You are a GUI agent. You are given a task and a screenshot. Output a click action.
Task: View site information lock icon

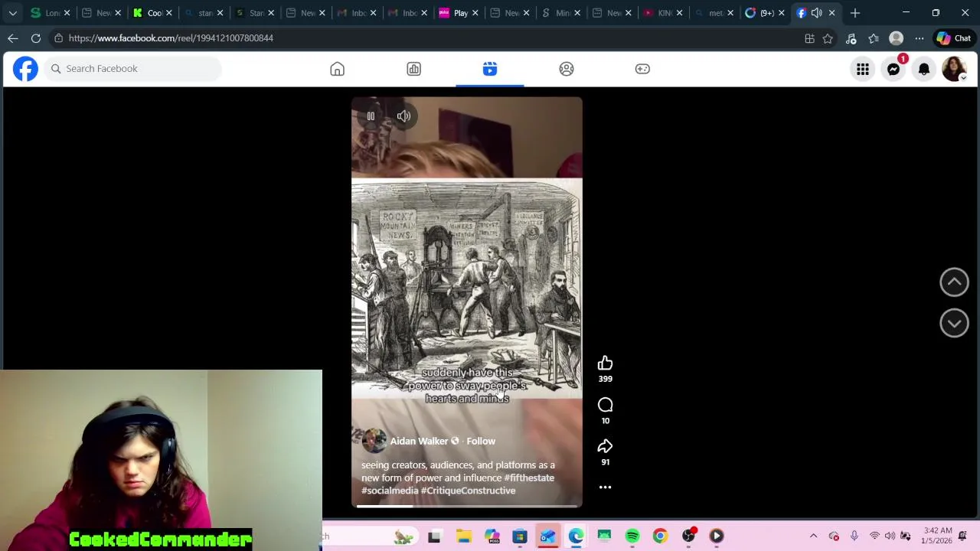point(58,38)
